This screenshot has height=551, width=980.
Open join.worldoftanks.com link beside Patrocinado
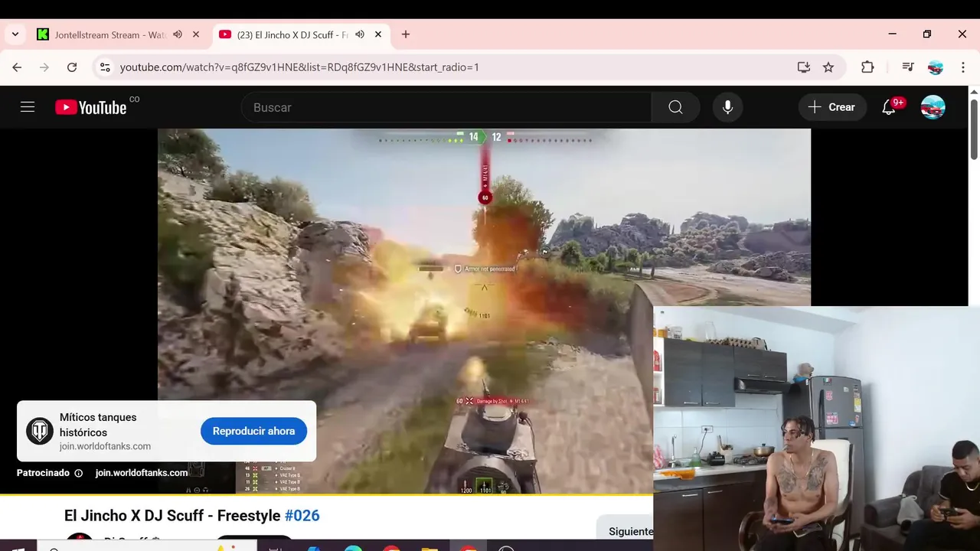(x=142, y=473)
